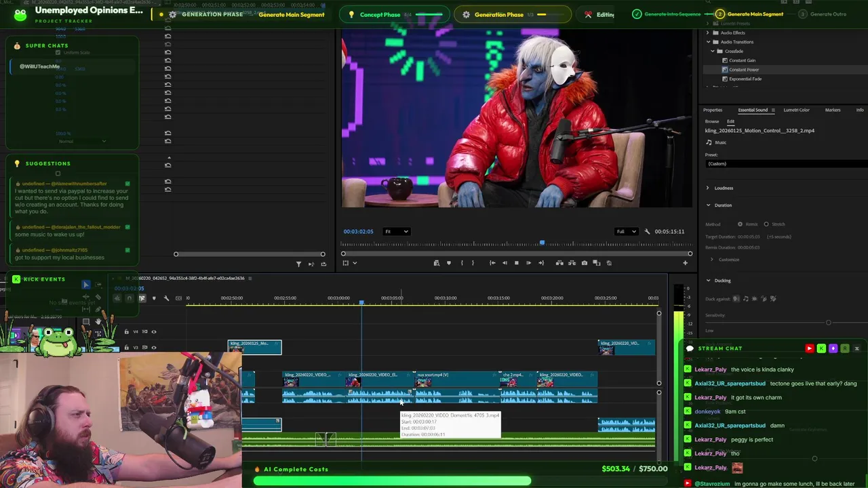Select kling_20260125_Mo clip on V3
This screenshot has height=488, width=868.
click(254, 347)
